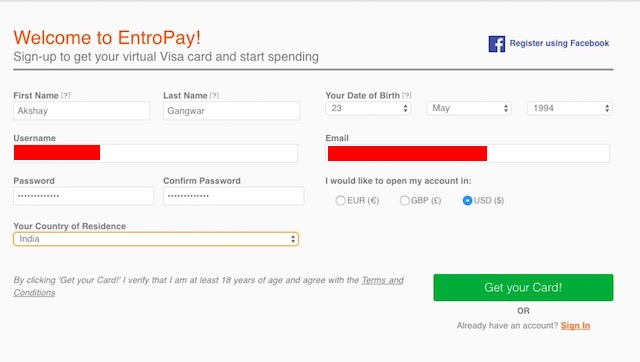Screen dimensions: 640x362
Task: Open the First Name help [?] icon
Action: 65,95
